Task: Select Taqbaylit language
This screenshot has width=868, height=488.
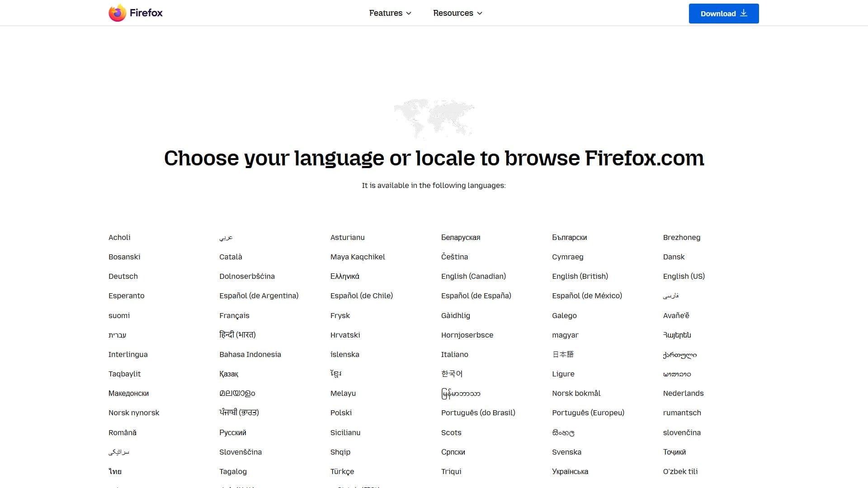Action: 124,374
